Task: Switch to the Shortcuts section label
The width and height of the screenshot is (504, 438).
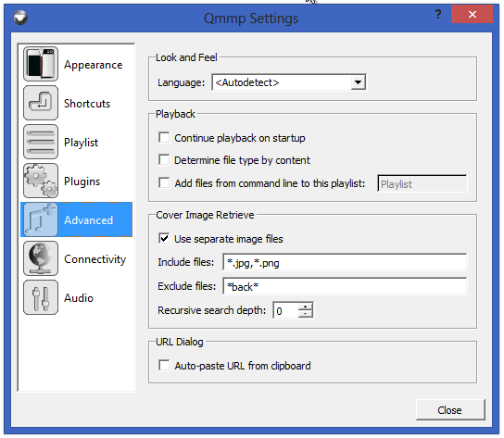Action: pos(87,104)
